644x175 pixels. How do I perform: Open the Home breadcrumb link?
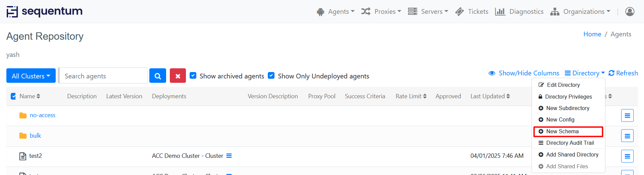click(x=592, y=34)
